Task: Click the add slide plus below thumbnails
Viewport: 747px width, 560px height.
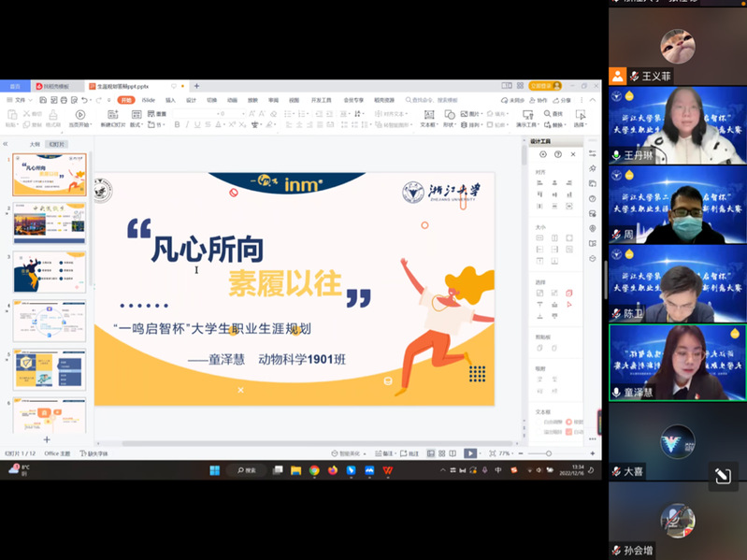Action: tap(47, 439)
